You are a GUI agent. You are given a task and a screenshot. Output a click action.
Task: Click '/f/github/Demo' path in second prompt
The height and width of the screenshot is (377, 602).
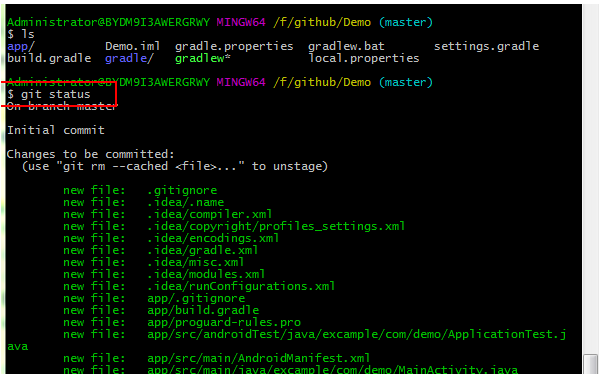click(x=322, y=83)
